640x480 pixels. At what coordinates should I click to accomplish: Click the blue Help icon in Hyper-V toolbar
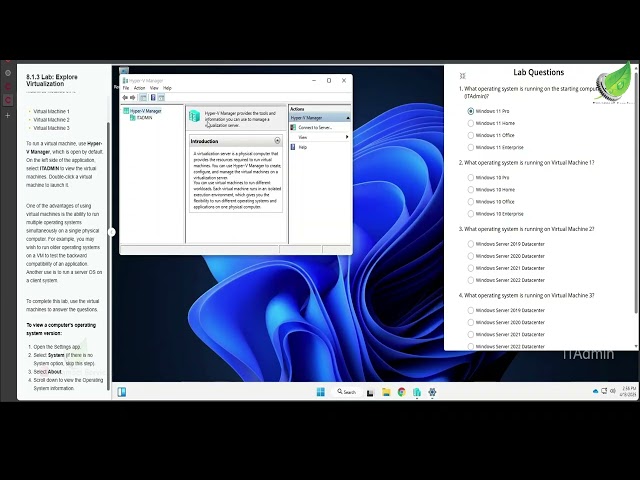[153, 98]
